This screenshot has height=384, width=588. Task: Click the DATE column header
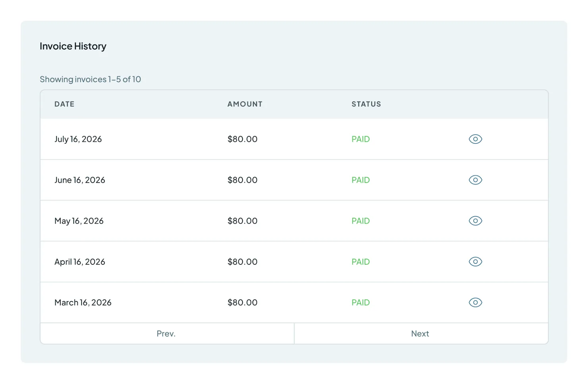point(64,104)
